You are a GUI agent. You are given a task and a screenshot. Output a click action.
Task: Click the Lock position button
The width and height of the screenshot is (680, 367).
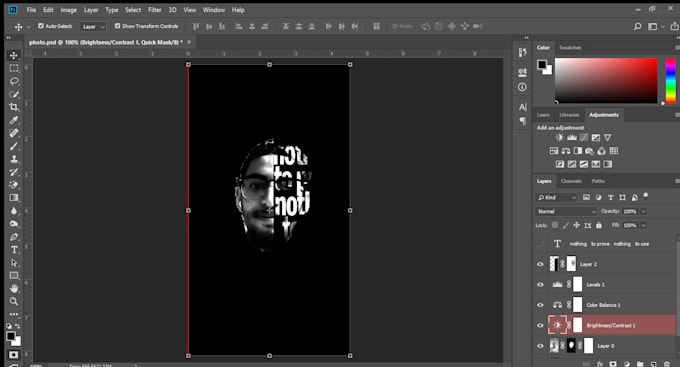click(576, 225)
